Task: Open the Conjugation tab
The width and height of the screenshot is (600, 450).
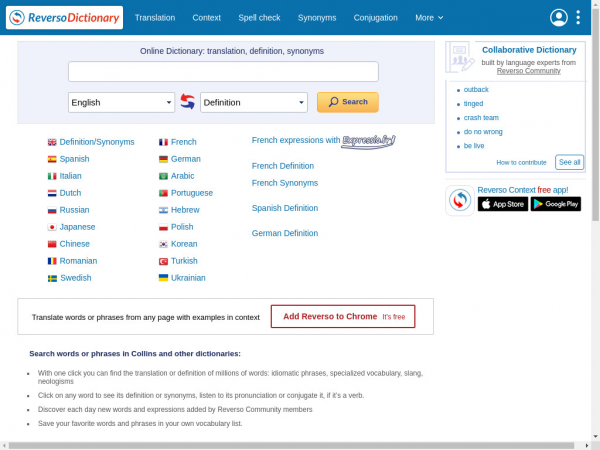Action: [x=375, y=18]
